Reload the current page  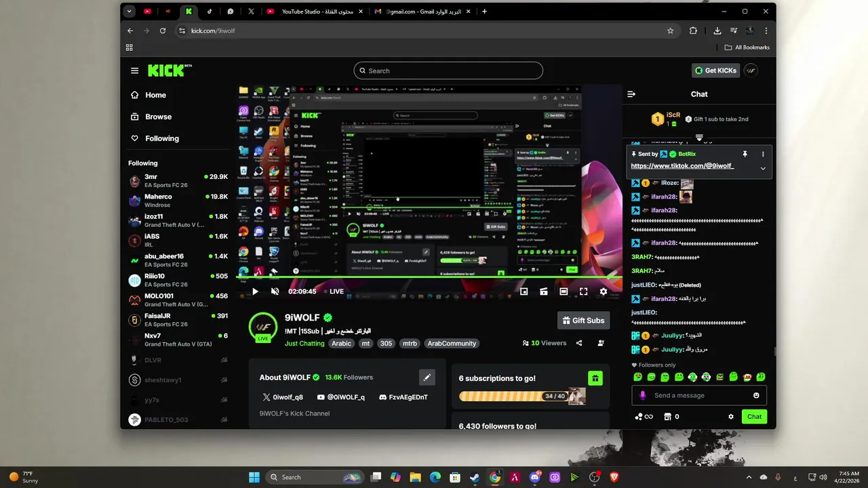pyautogui.click(x=163, y=30)
